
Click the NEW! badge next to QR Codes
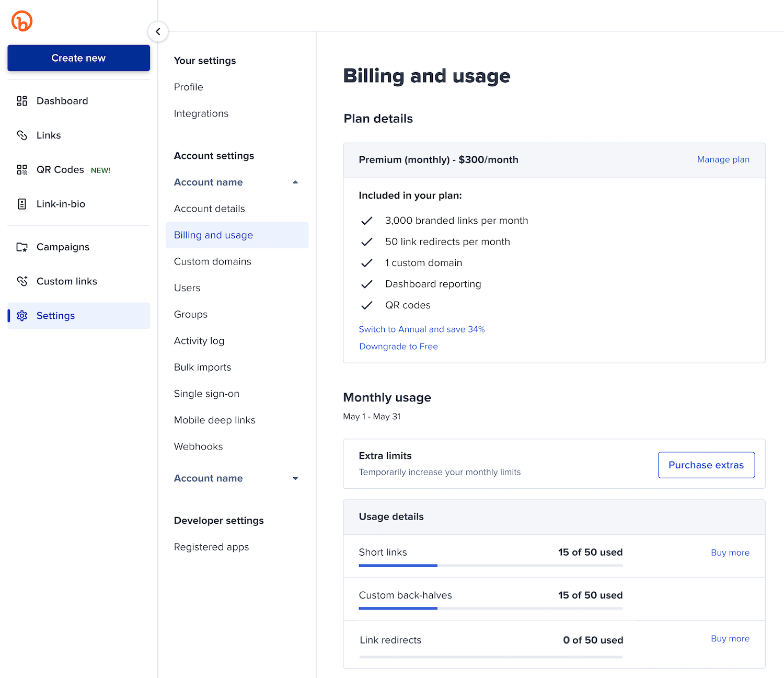(100, 170)
